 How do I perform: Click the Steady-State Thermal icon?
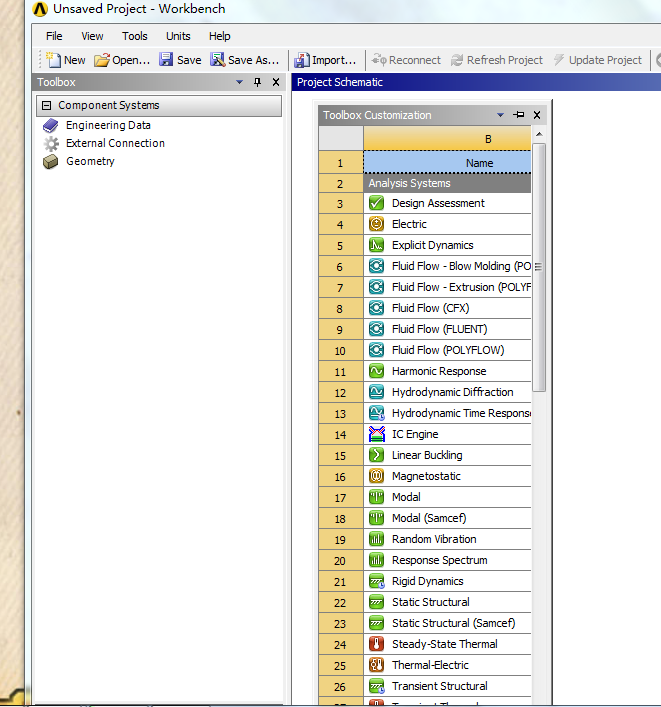click(376, 644)
